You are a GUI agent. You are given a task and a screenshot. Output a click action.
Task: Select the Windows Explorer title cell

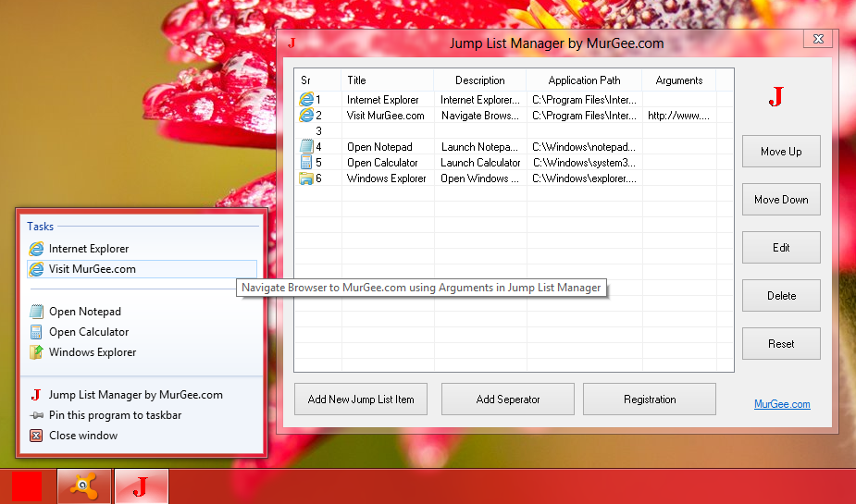[388, 178]
